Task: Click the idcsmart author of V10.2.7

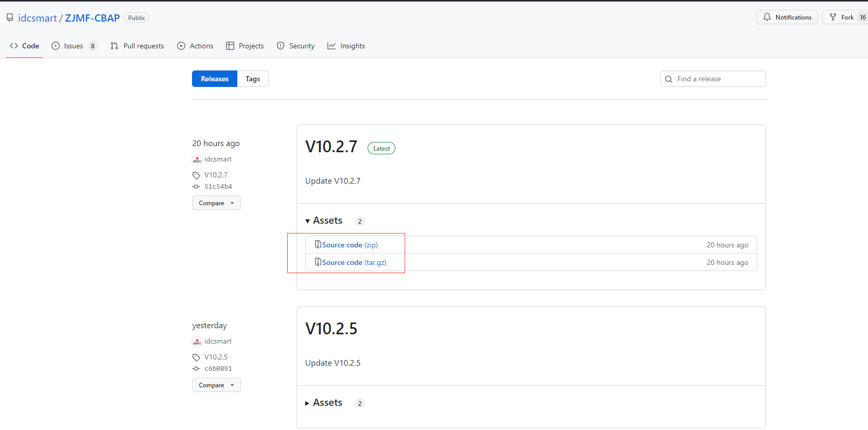Action: point(218,159)
